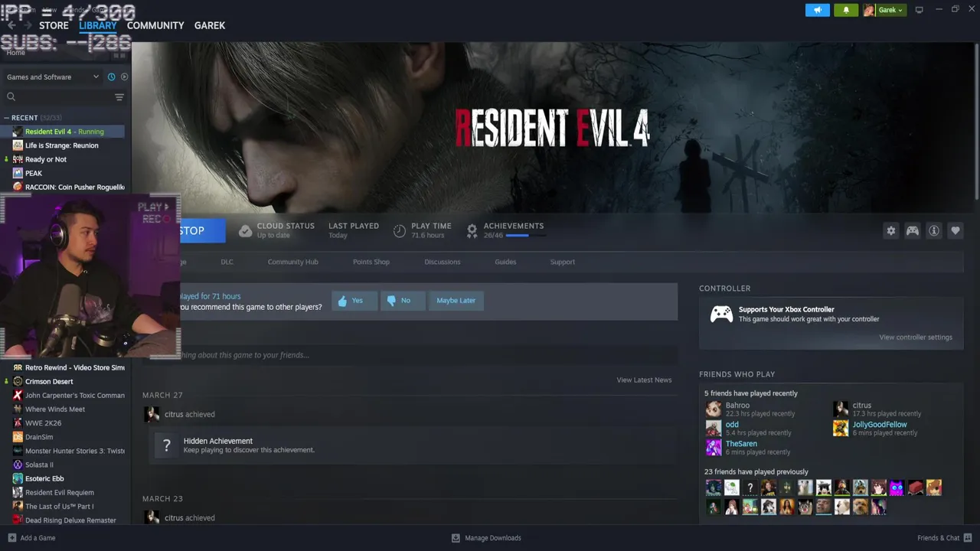
Task: Click Manage Downloads text
Action: (x=493, y=538)
